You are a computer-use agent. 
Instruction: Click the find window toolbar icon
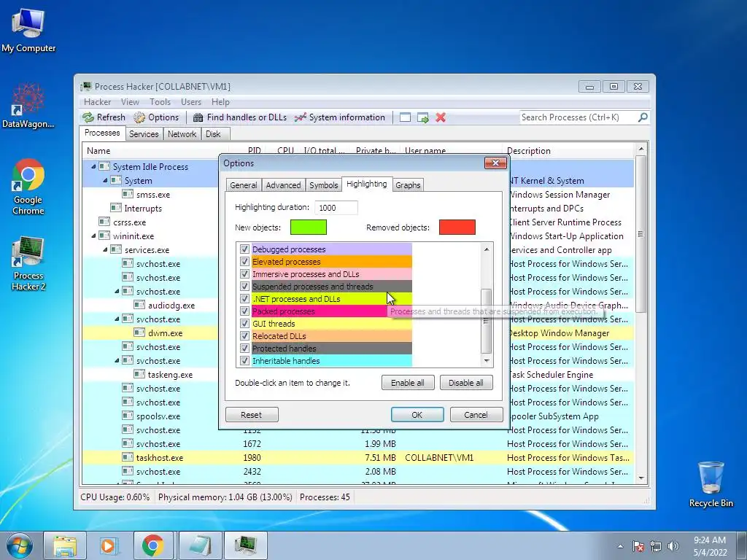[x=405, y=117]
